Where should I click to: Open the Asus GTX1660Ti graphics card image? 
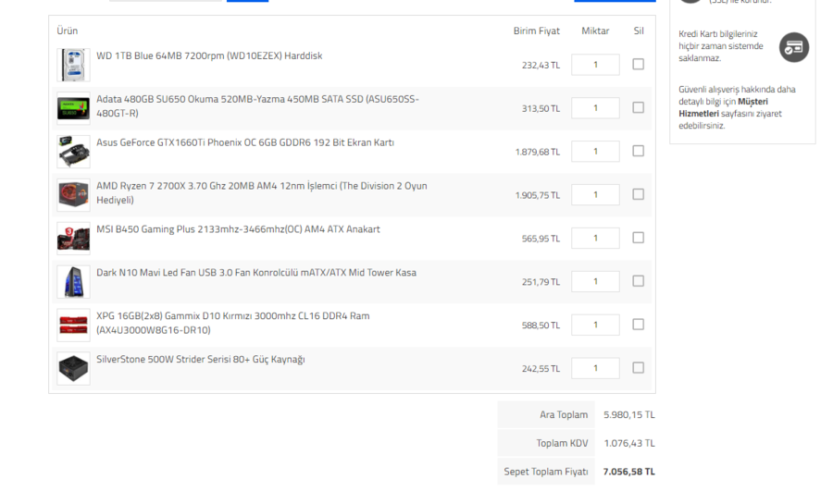pyautogui.click(x=73, y=152)
